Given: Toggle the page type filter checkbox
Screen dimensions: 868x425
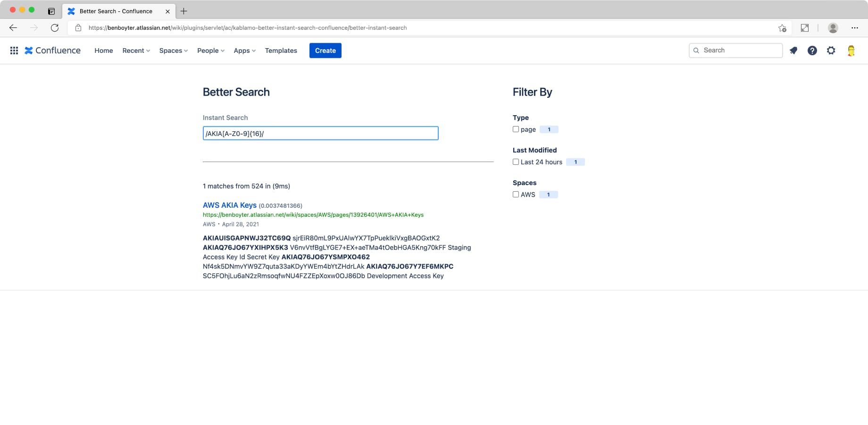Looking at the screenshot, I should tap(516, 129).
